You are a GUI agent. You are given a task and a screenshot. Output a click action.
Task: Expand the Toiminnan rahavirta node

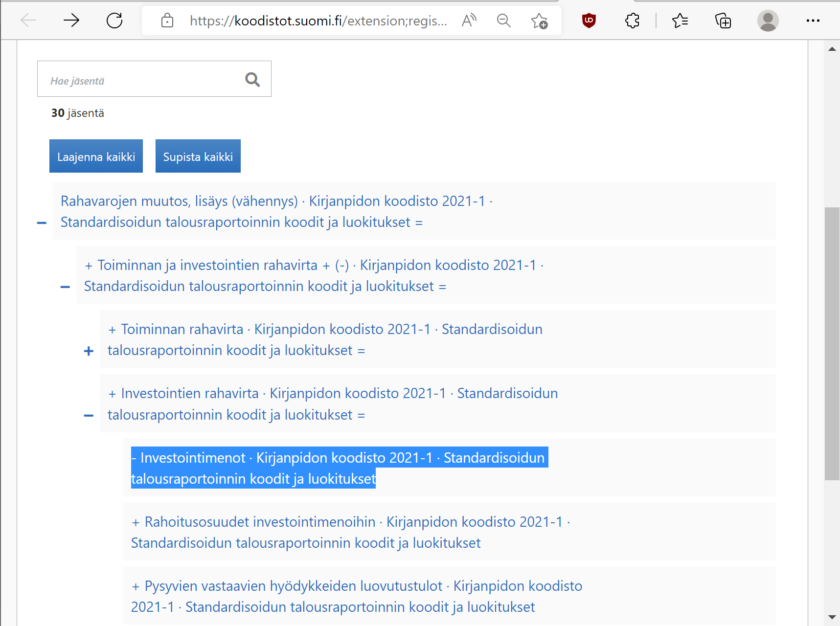pos(89,351)
